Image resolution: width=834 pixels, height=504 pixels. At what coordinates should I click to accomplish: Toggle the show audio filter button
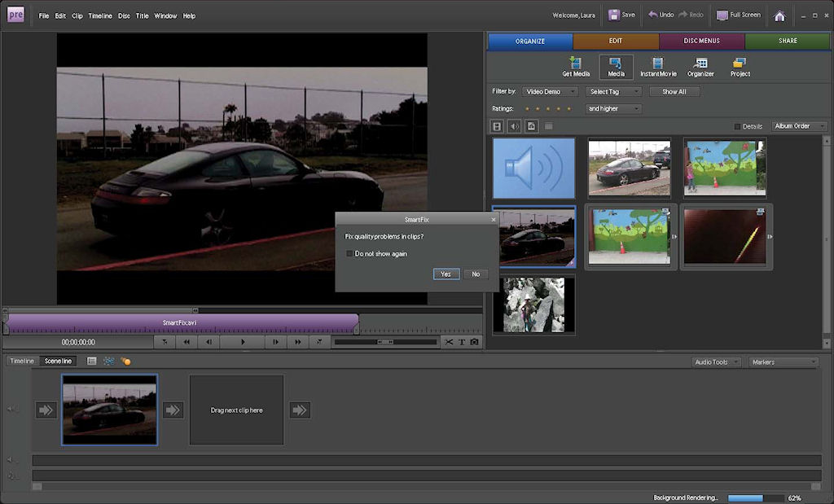514,126
